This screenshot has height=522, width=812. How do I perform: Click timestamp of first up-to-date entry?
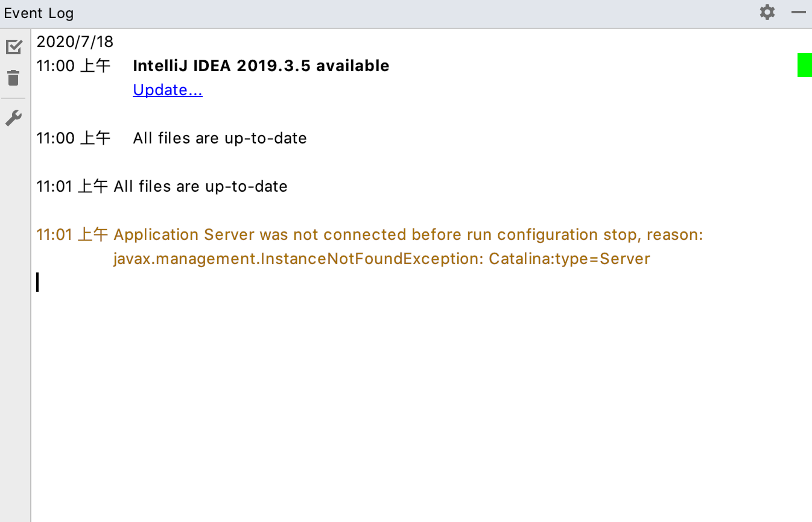74,138
